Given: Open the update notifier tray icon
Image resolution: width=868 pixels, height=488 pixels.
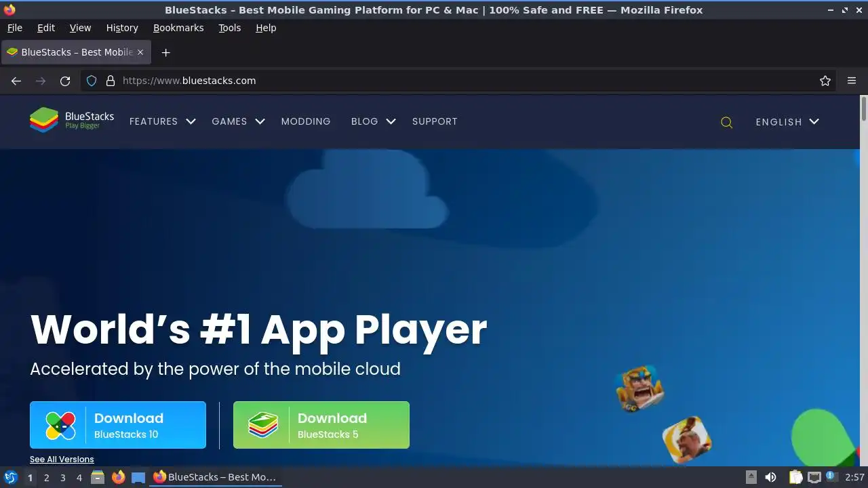Looking at the screenshot, I should [831, 476].
